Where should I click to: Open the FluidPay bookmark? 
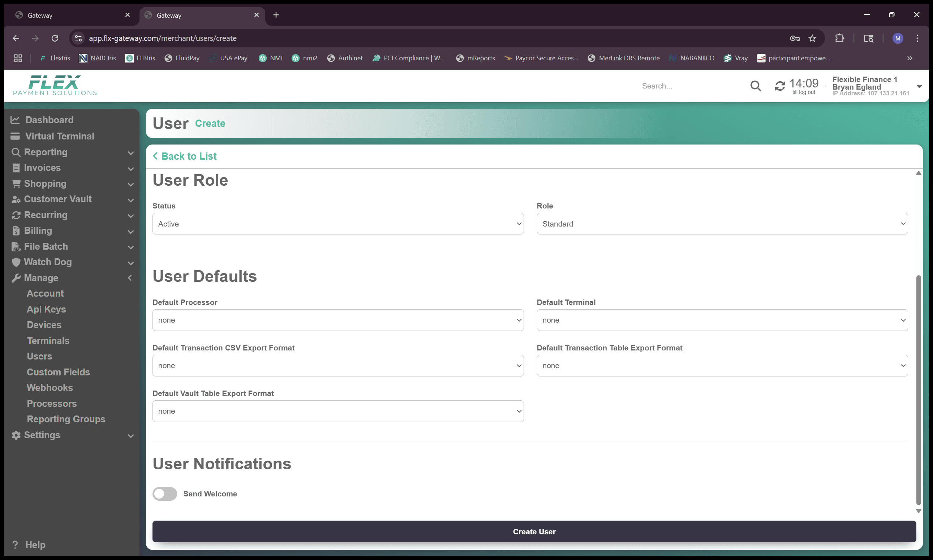point(182,58)
